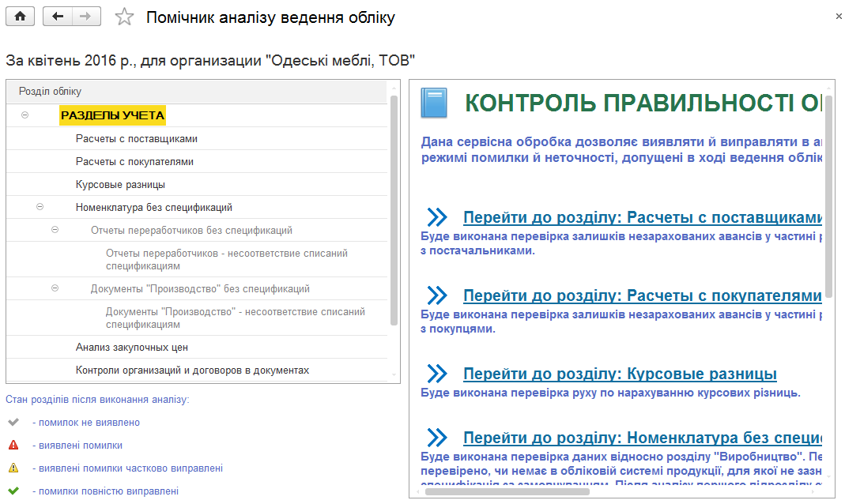Image resolution: width=845 pixels, height=504 pixels.
Task: Click the gray check 'помилок не виявлено' icon
Action: pos(13,422)
